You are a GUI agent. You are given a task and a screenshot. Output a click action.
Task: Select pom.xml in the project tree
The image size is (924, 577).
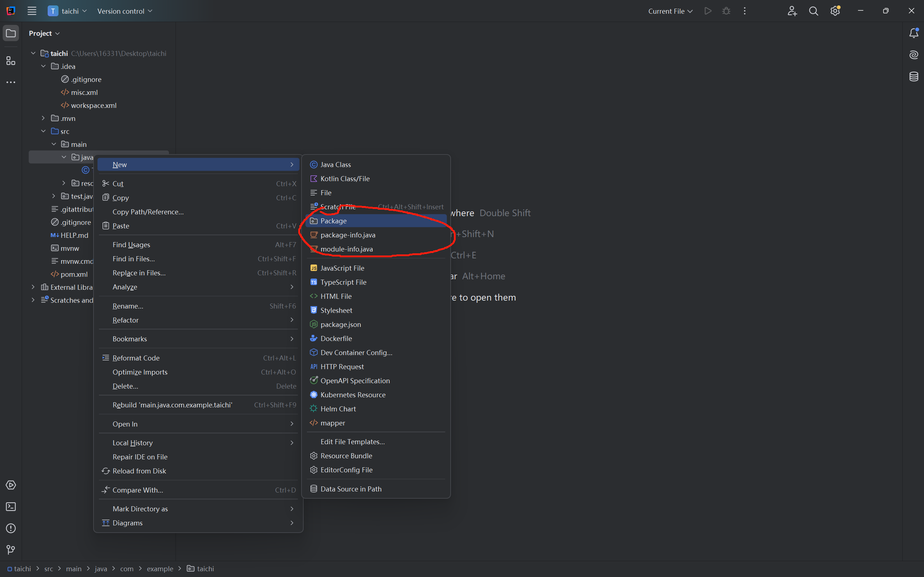pyautogui.click(x=74, y=274)
